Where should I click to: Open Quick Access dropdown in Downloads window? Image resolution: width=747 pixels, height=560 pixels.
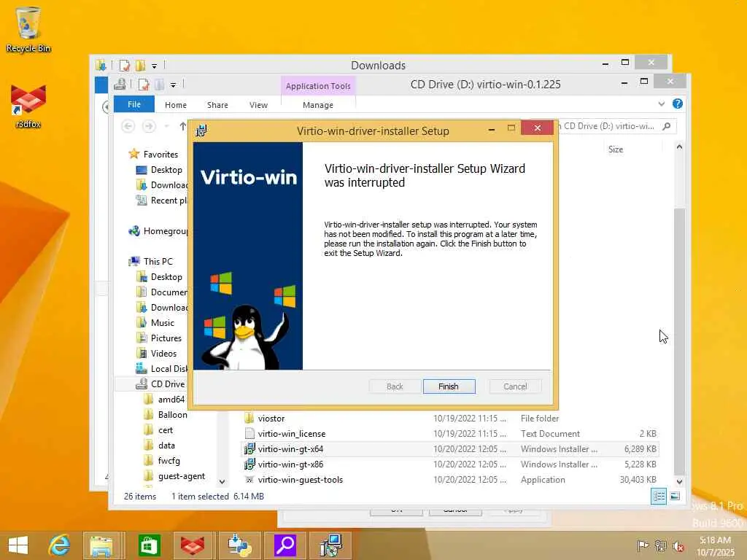pos(155,66)
